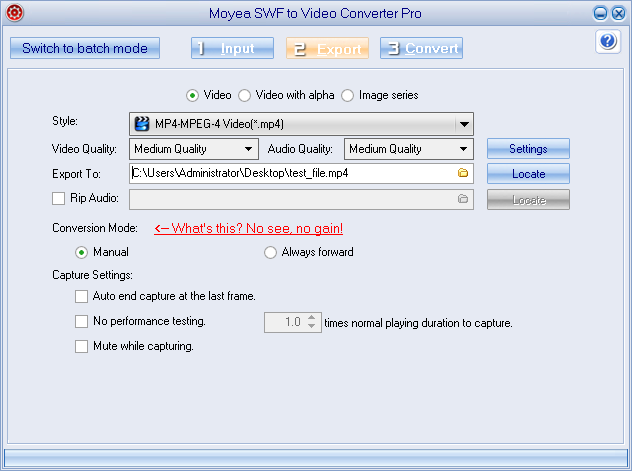
Task: Click the "Capture Settings:" label
Action: click(x=92, y=275)
